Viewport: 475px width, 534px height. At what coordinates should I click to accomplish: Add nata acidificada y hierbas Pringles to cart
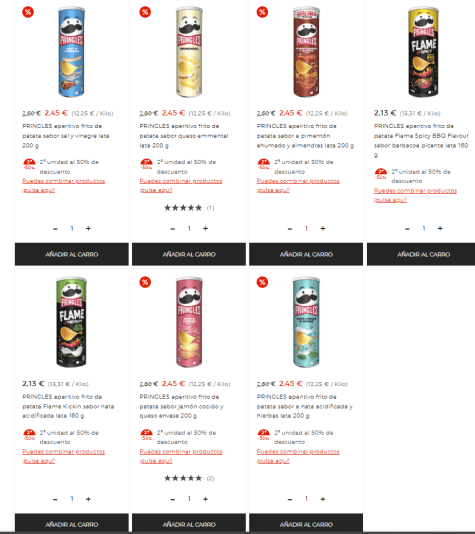coord(306,524)
